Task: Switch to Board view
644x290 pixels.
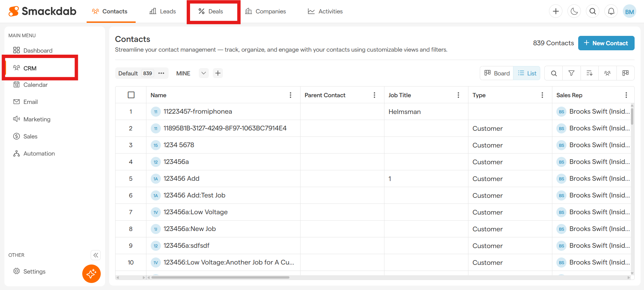Action: pos(497,73)
